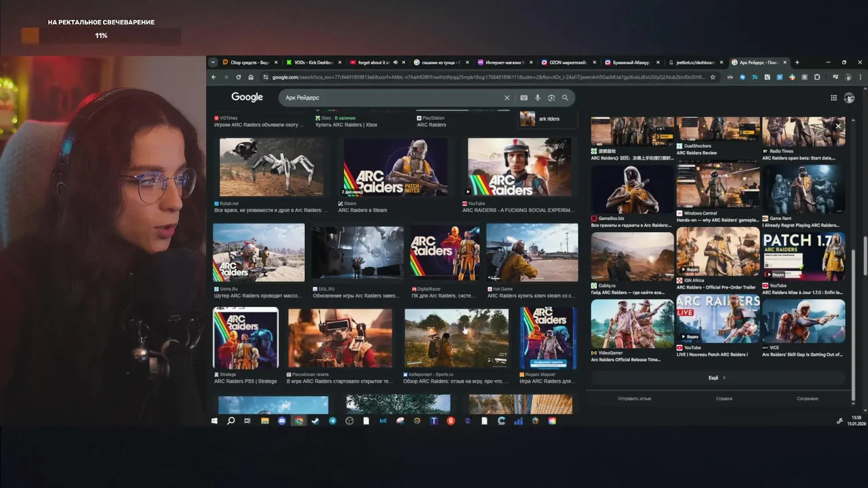Open Telegram from the taskbar
868x488 pixels.
click(332, 421)
